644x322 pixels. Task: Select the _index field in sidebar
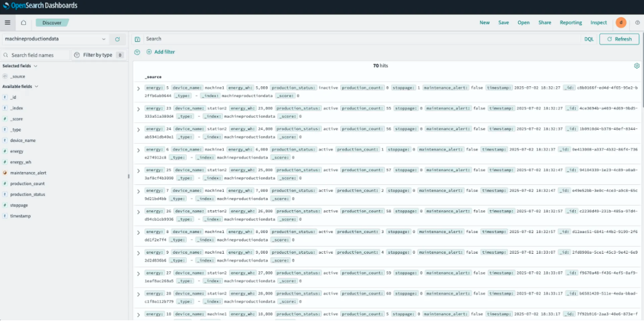(x=16, y=108)
